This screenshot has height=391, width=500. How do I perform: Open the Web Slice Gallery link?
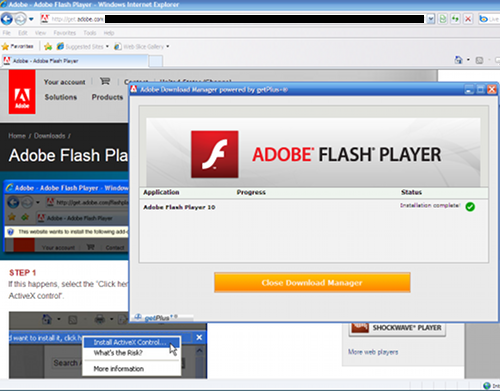pos(139,46)
